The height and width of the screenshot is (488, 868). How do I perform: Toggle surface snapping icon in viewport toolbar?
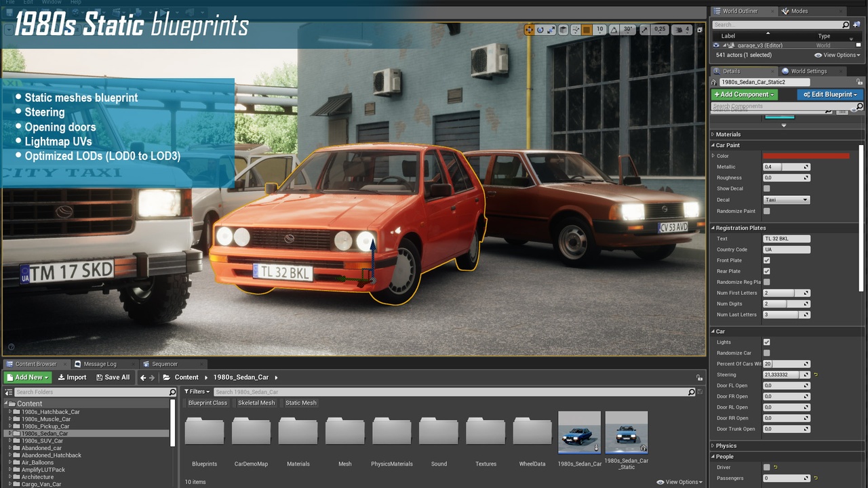[575, 30]
